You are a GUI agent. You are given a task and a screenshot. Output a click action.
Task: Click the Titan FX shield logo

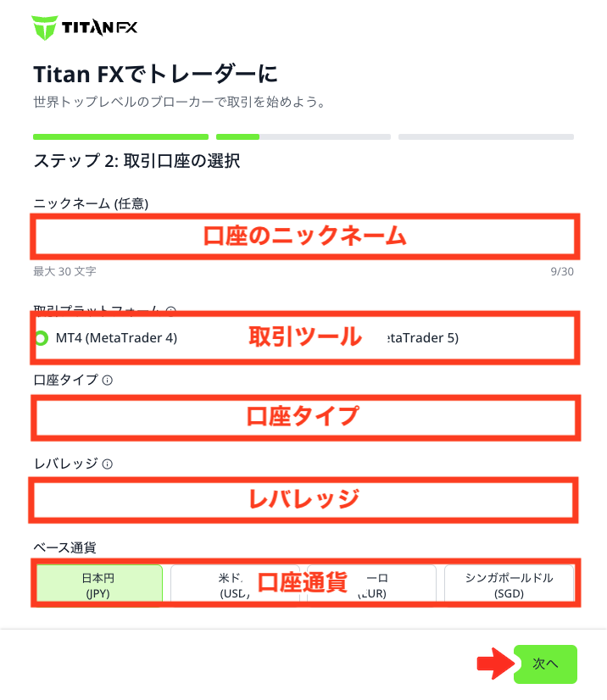tap(45, 28)
